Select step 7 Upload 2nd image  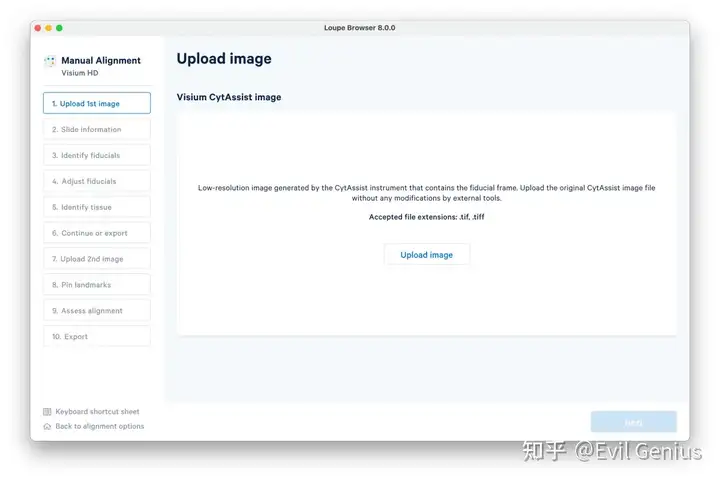click(97, 259)
